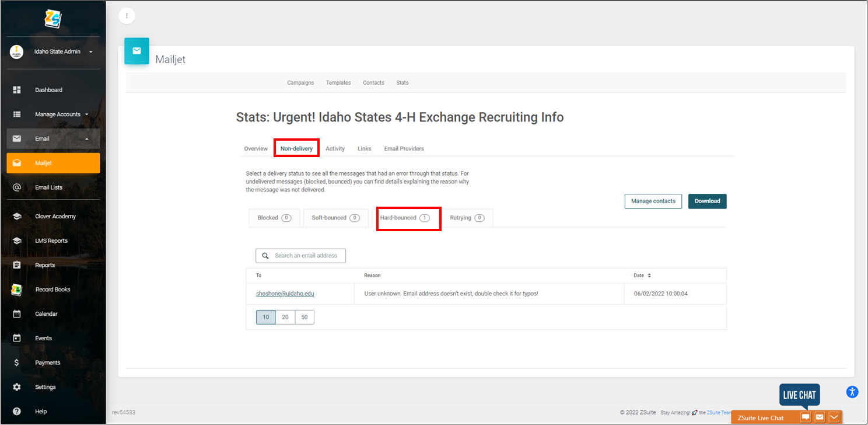Screen dimensions: 868x425
Task: Click the LMS Reports graduation cap icon
Action: [17, 241]
